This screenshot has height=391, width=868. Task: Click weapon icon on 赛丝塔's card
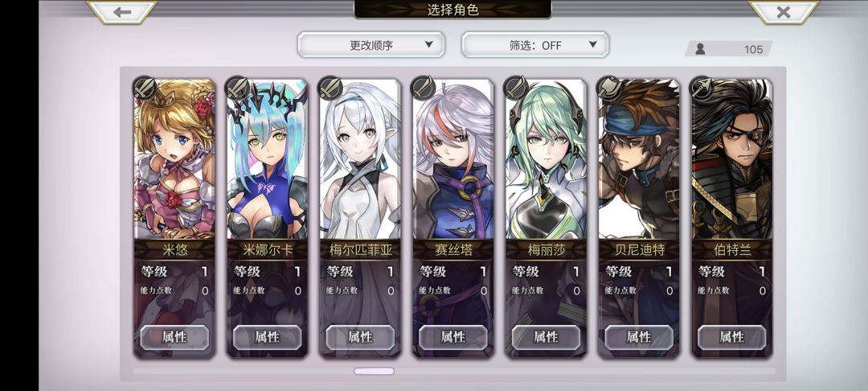[424, 88]
